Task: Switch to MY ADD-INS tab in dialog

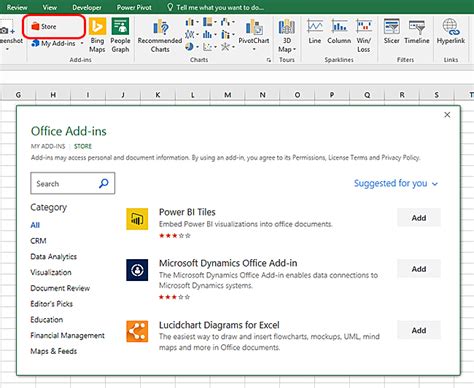Action: coord(48,146)
